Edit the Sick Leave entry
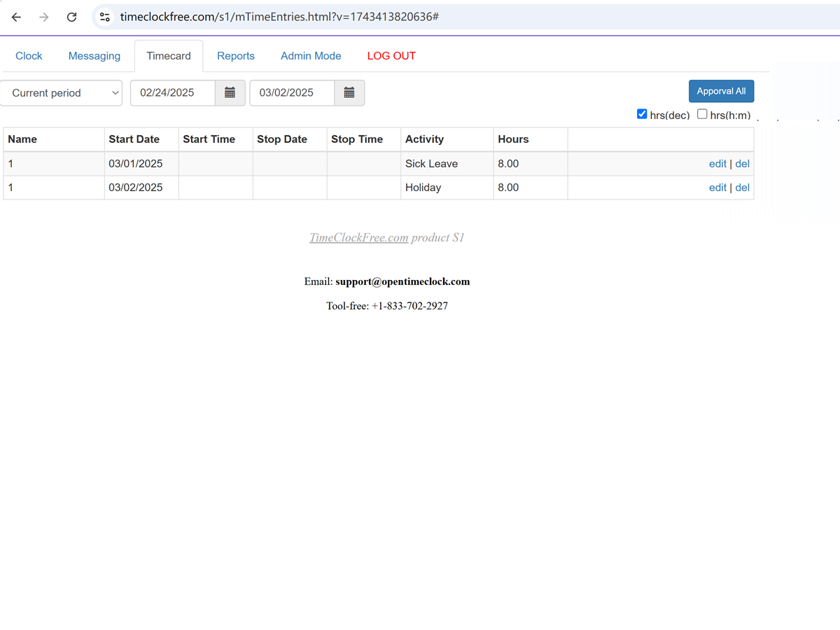840x630 pixels. pyautogui.click(x=717, y=164)
